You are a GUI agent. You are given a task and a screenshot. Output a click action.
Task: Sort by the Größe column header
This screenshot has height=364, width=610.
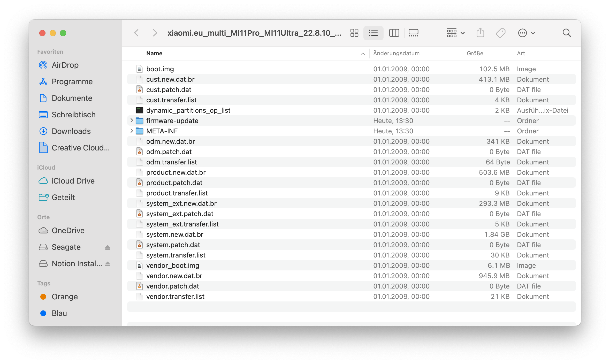pos(475,53)
